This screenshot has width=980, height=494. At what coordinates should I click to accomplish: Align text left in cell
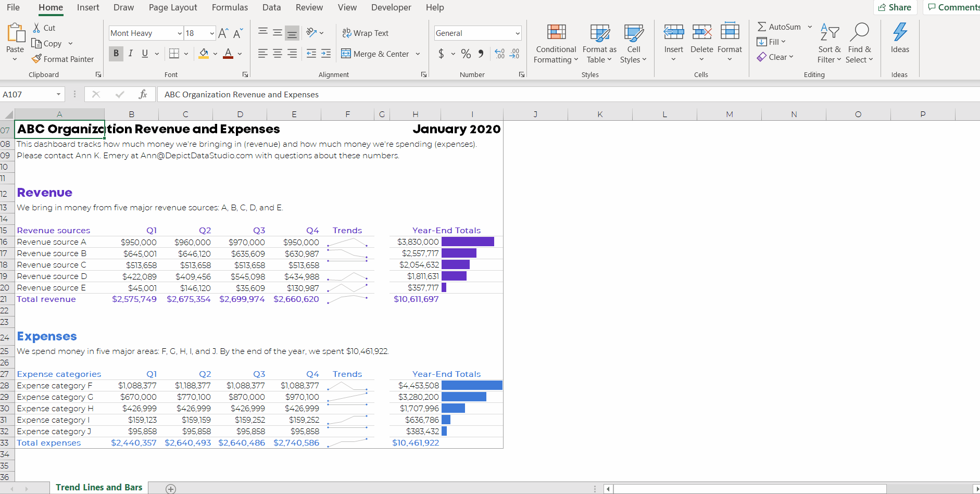tap(263, 54)
